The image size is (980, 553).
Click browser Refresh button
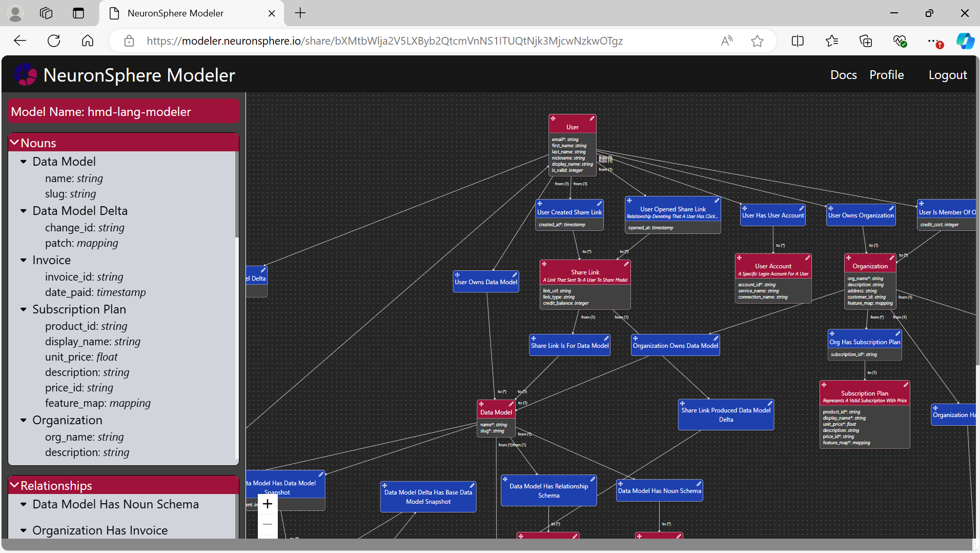(54, 41)
